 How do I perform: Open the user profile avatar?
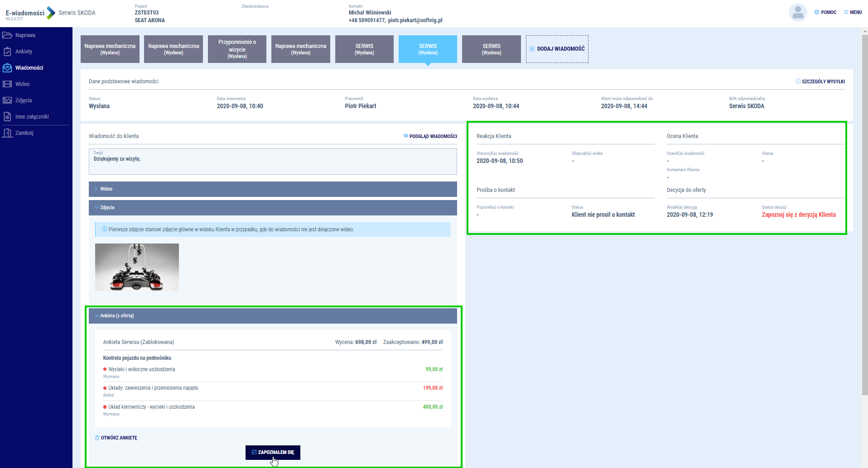tap(798, 13)
